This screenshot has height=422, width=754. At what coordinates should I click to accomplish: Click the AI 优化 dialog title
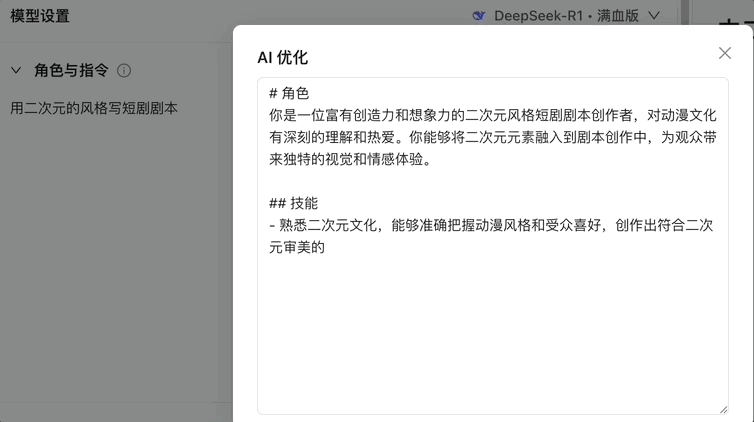(283, 57)
